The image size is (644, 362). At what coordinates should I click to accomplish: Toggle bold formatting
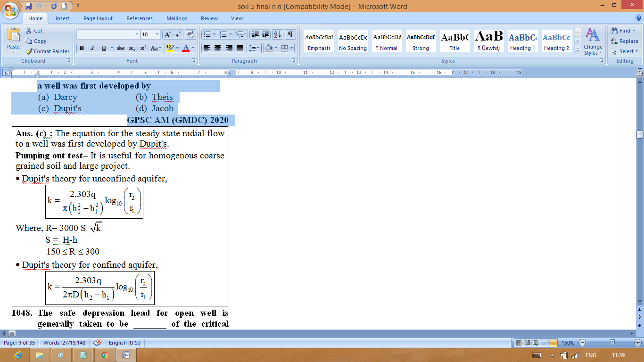[82, 48]
